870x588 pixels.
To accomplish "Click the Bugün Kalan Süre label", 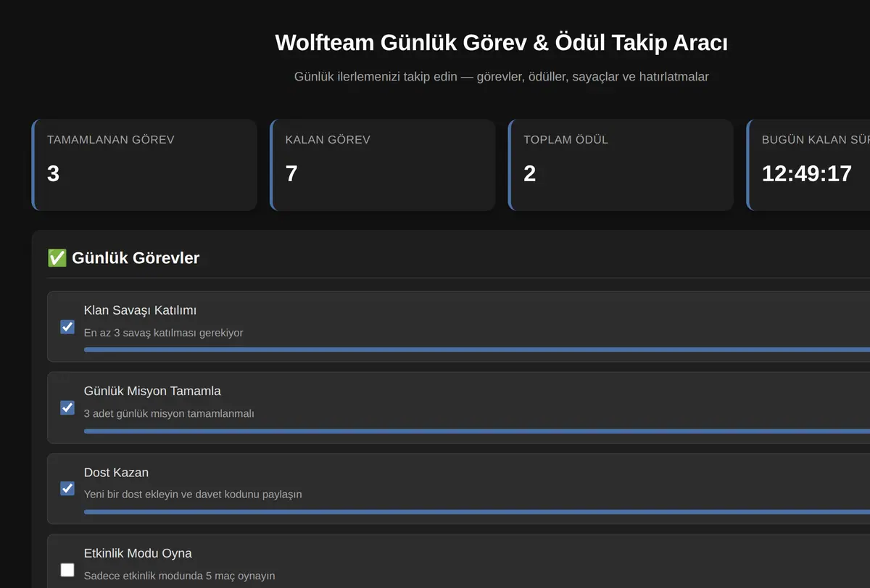I will coord(816,140).
